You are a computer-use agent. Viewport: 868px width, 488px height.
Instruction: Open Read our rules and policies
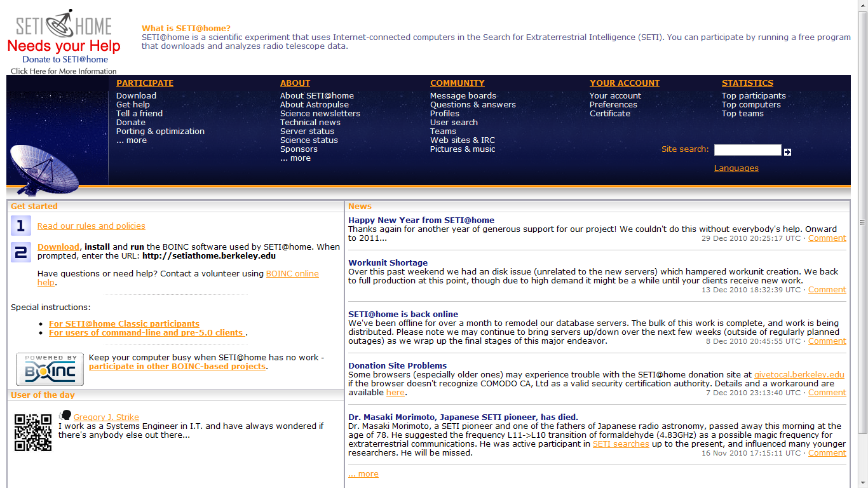[91, 226]
